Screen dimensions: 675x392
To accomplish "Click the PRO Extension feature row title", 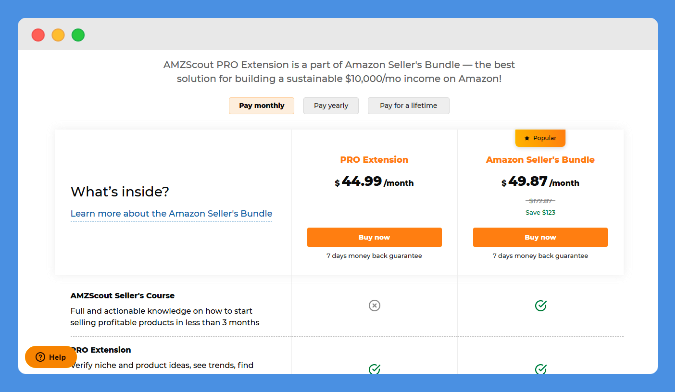I will coord(101,350).
